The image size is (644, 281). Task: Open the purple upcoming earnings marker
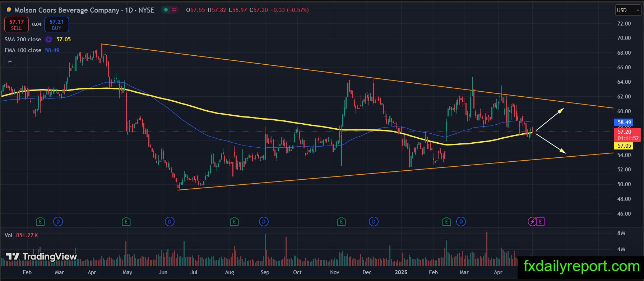coord(541,221)
